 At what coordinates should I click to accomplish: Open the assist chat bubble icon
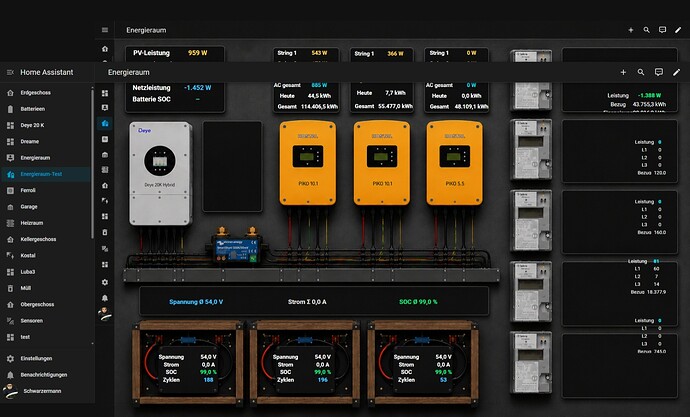pyautogui.click(x=658, y=72)
